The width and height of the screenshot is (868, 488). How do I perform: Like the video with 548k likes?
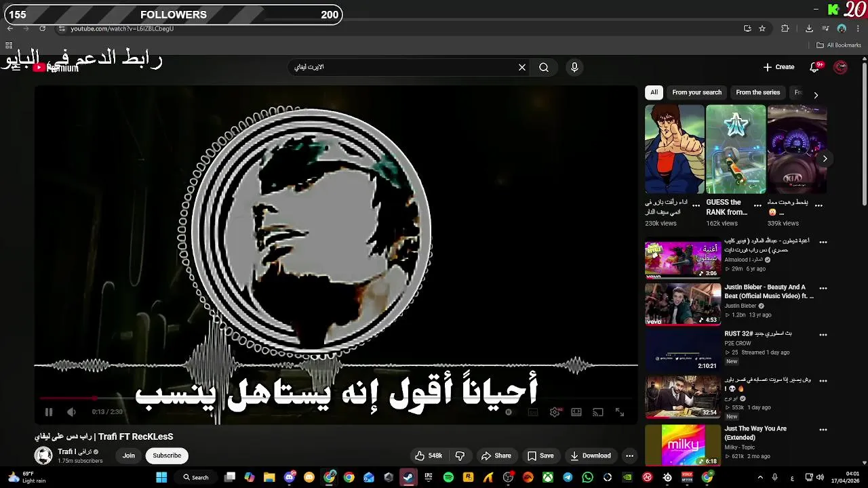click(429, 455)
